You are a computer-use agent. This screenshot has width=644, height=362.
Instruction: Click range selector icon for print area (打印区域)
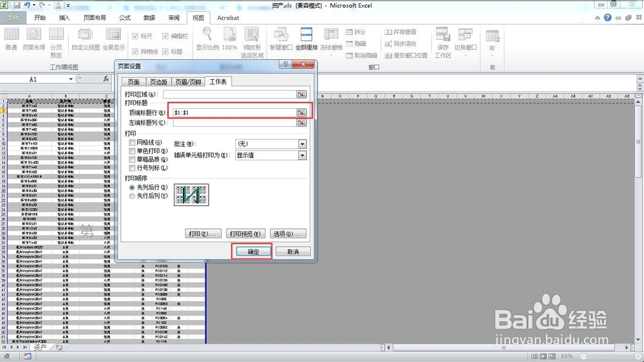pos(301,94)
